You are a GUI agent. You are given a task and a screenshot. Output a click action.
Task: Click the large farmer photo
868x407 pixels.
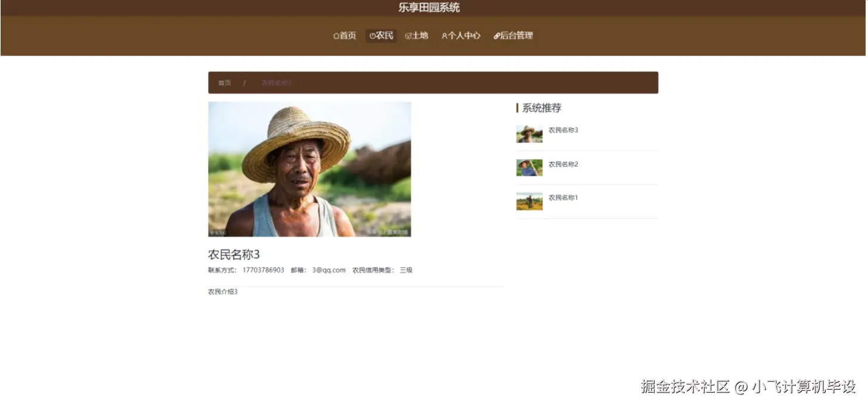coord(309,169)
